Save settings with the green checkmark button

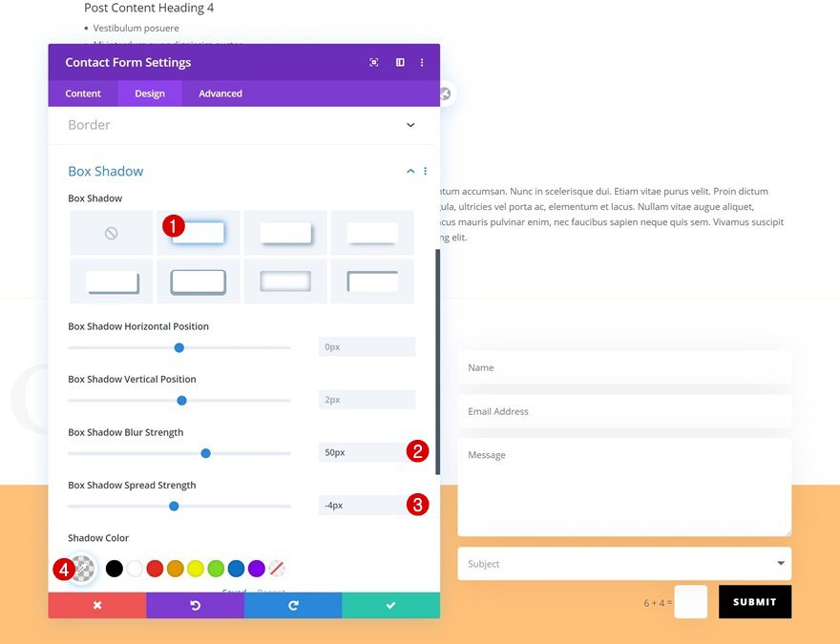389,605
